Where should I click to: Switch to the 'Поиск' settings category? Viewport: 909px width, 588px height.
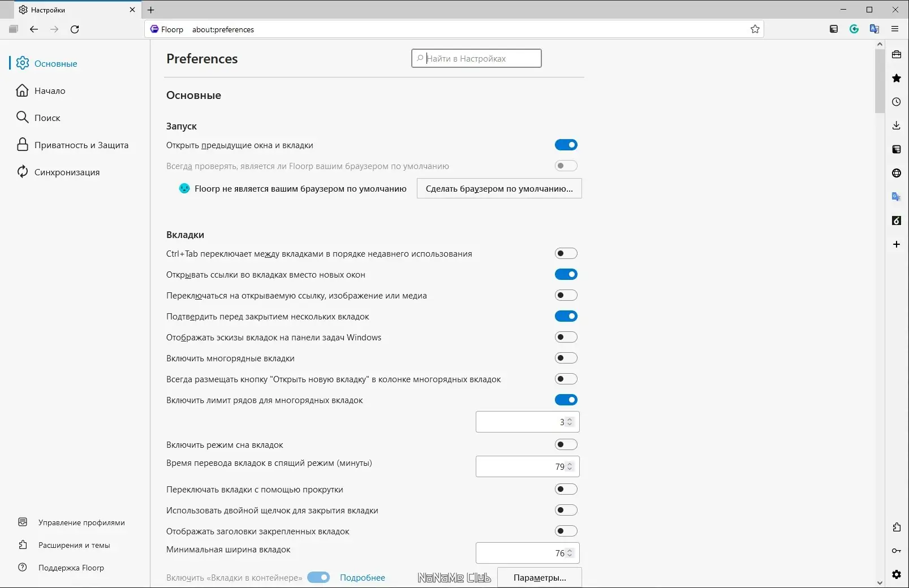click(x=47, y=118)
